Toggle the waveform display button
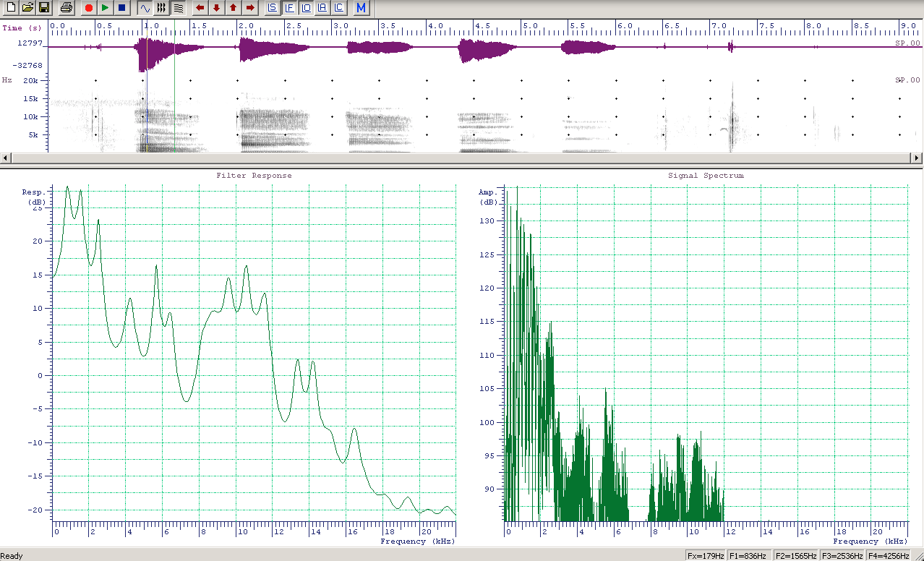924x561 pixels. coord(145,8)
